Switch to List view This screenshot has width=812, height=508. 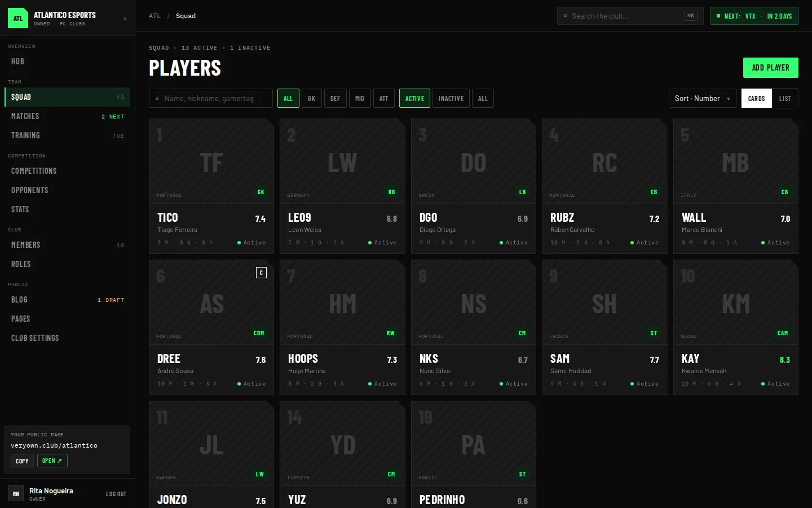pyautogui.click(x=785, y=98)
